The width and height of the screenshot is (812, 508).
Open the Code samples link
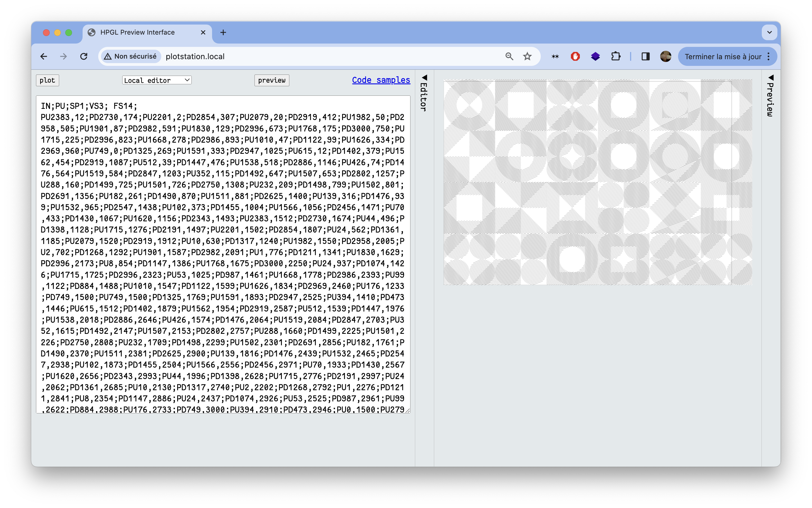[x=381, y=80]
